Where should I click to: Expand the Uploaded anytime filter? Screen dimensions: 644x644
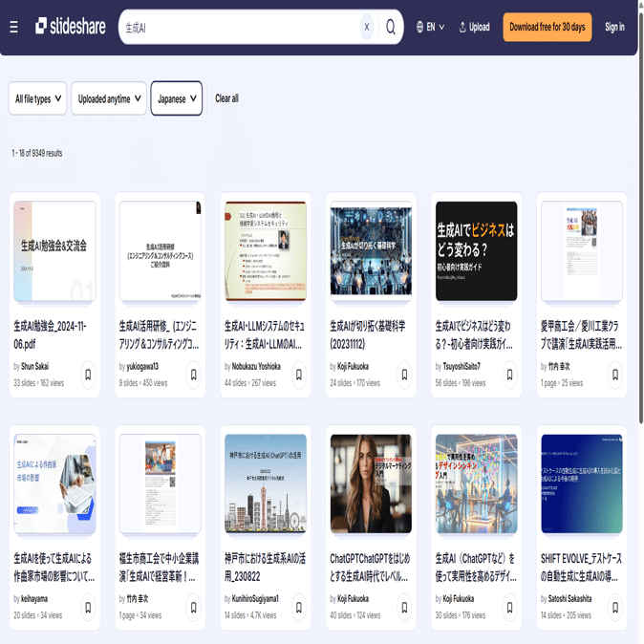(x=109, y=98)
